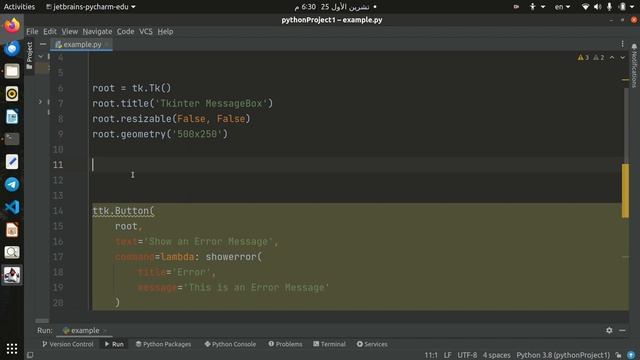The width and height of the screenshot is (640, 360).
Task: Open the Code menu
Action: point(125,31)
